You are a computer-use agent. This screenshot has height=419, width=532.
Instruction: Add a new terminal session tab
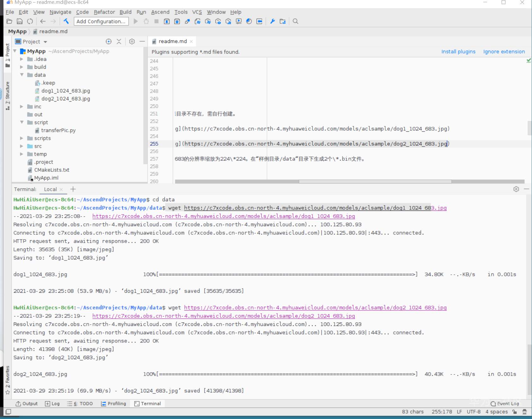point(73,189)
